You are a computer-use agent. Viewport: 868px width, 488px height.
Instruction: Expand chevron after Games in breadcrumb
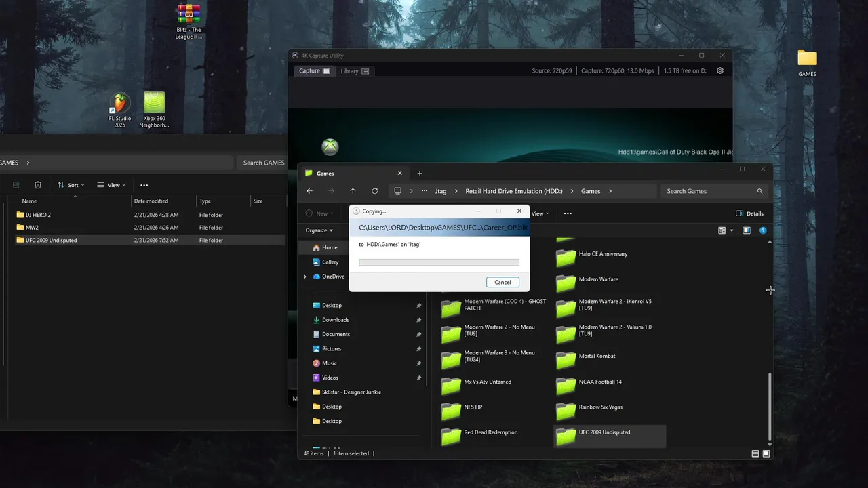coord(610,191)
